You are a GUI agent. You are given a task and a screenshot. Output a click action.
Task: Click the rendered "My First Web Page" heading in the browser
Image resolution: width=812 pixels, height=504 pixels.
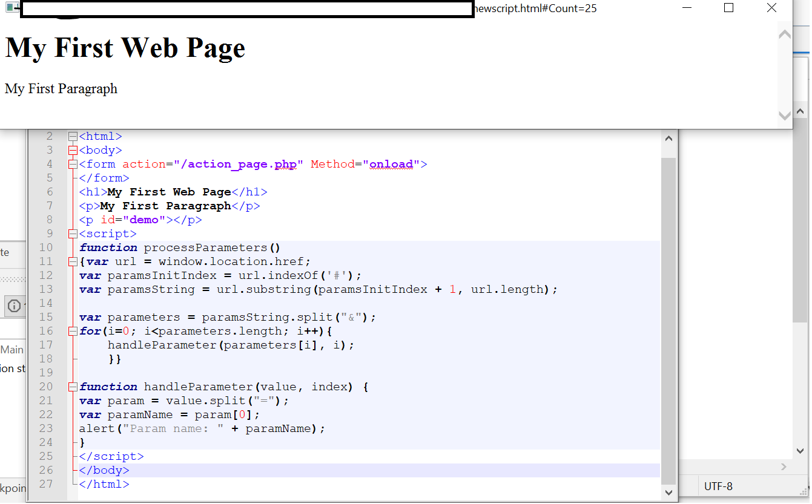click(x=125, y=47)
